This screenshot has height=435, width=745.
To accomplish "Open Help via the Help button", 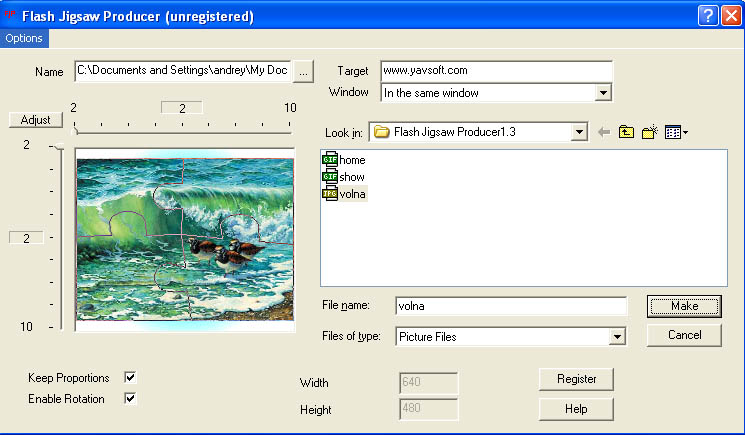I will (576, 409).
